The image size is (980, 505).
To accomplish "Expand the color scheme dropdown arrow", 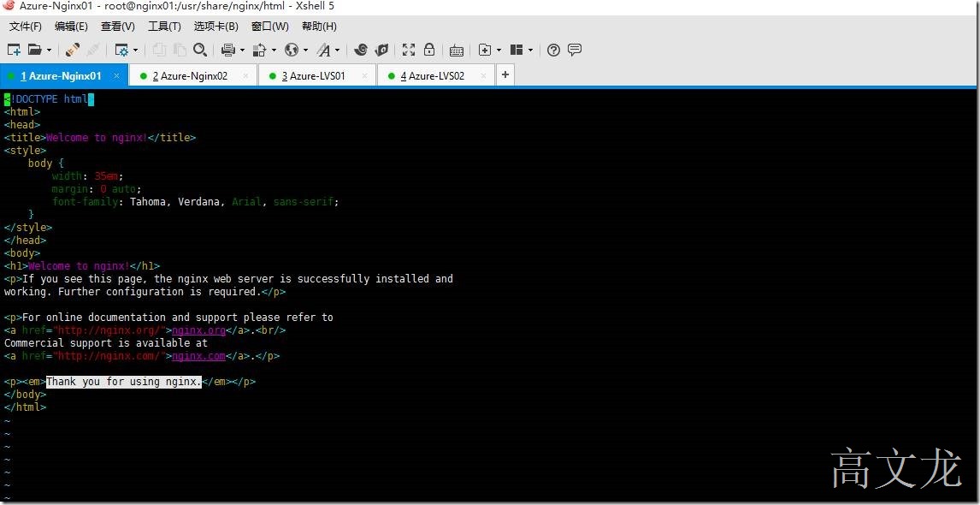I will coord(274,50).
